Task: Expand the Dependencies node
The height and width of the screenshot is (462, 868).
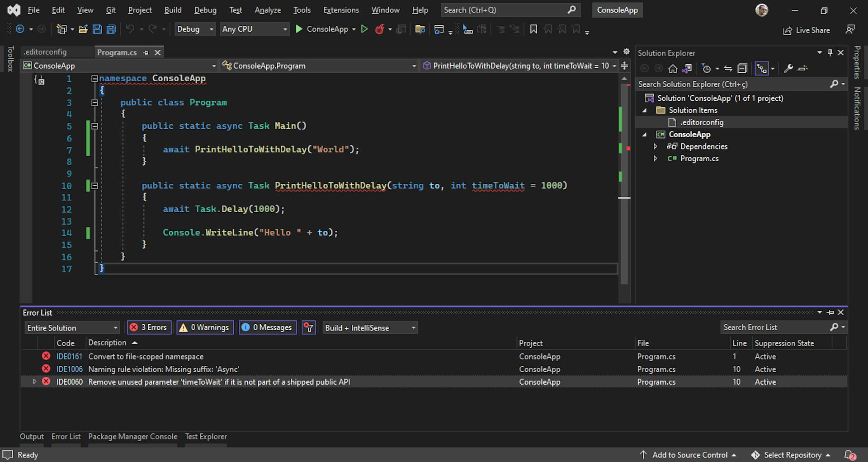Action: pyautogui.click(x=655, y=146)
